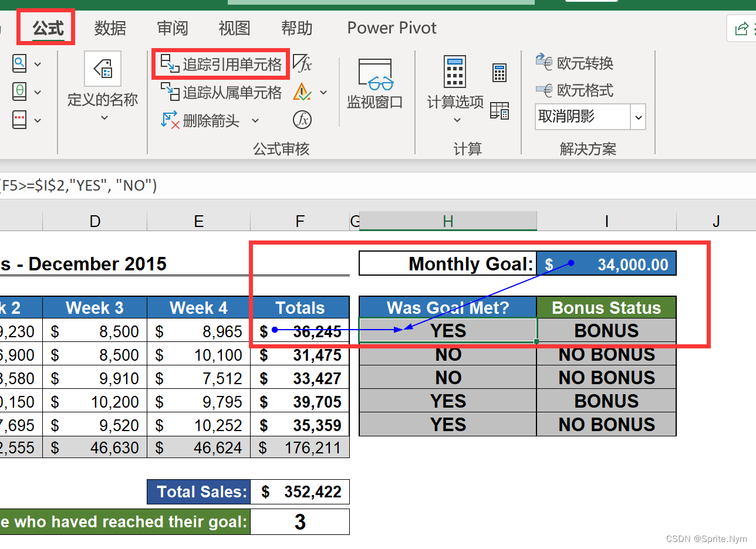The width and height of the screenshot is (756, 549).
Task: Select column F header
Action: [x=300, y=221]
